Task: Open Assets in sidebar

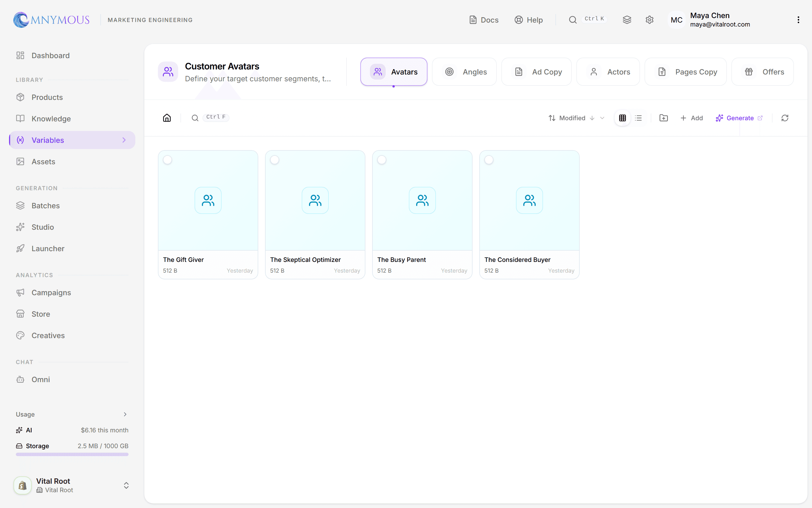Action: (72, 162)
